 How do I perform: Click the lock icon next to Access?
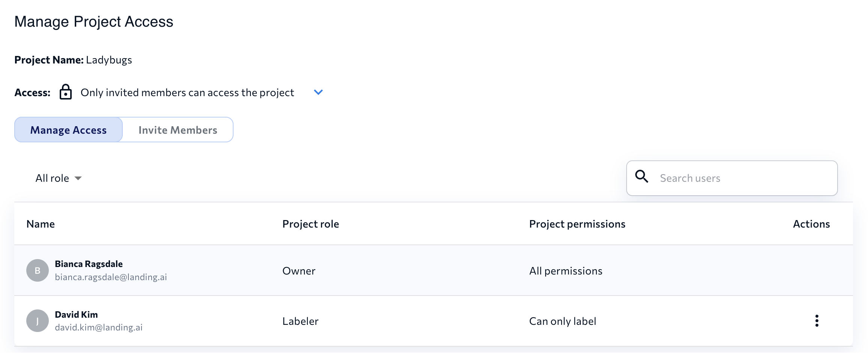(x=66, y=92)
